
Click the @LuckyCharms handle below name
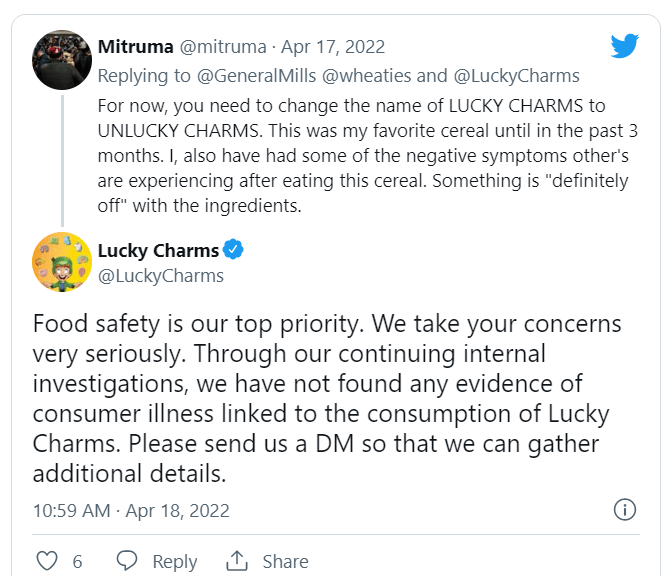tap(160, 276)
